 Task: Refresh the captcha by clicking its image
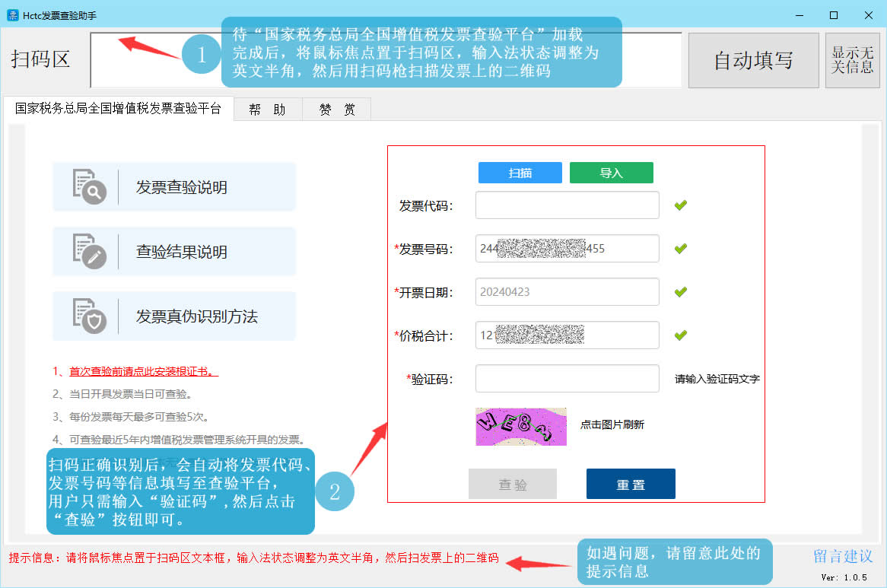[x=521, y=427]
